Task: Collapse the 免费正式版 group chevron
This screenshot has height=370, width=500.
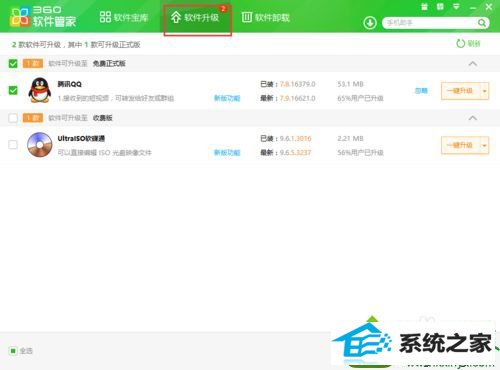Action: pos(473,63)
